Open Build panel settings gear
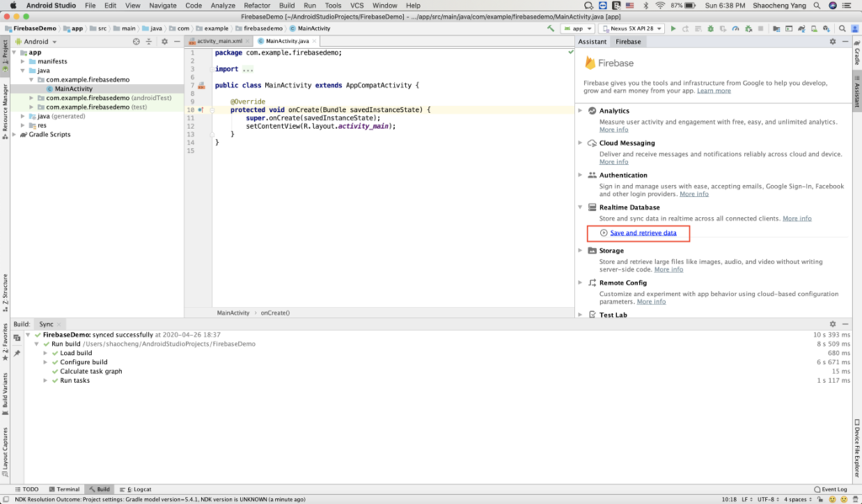The image size is (862, 504). 833,324
